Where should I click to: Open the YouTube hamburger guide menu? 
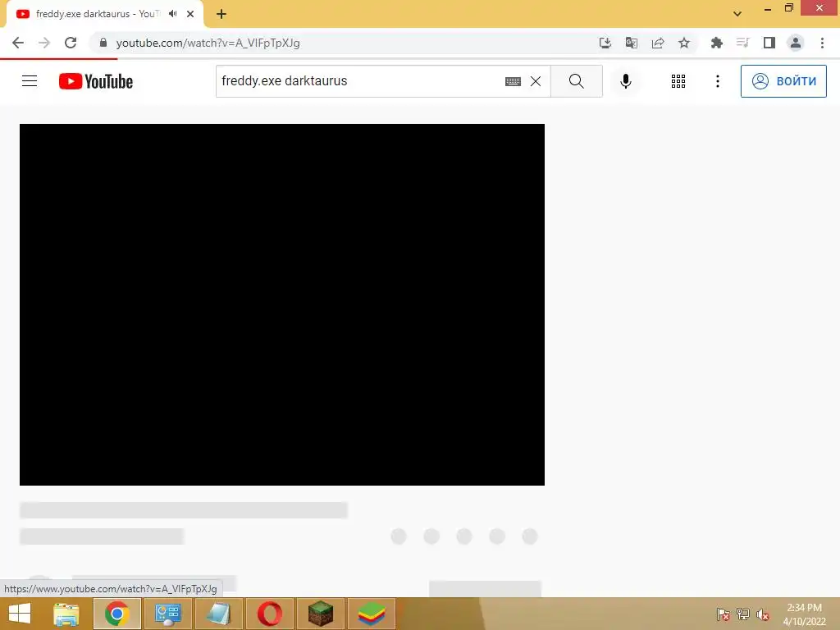pos(30,81)
